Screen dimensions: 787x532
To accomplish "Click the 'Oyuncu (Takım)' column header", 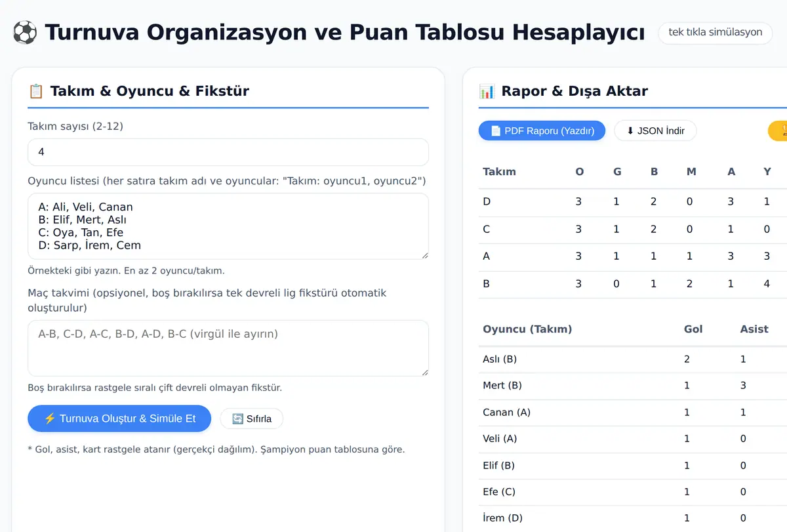I will (x=527, y=329).
